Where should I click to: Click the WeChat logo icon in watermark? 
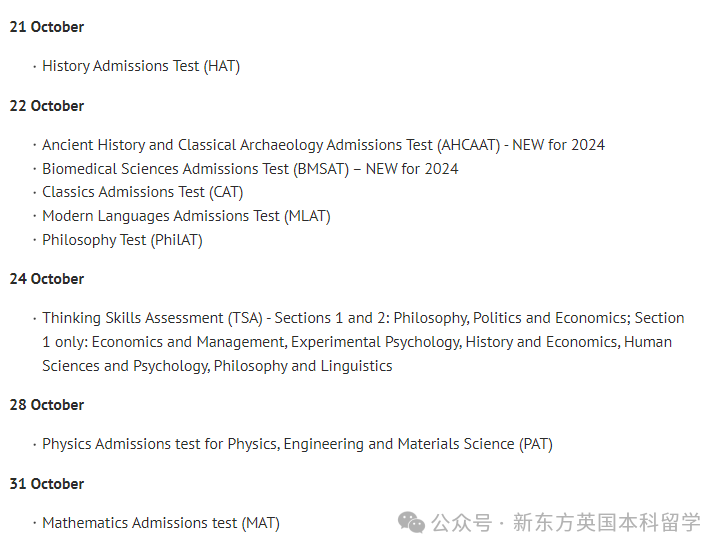click(x=411, y=522)
